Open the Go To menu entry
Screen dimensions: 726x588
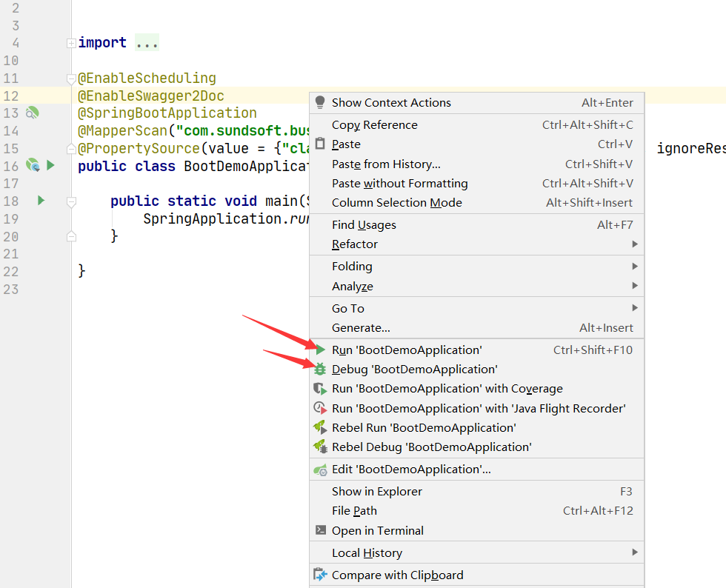tap(477, 308)
